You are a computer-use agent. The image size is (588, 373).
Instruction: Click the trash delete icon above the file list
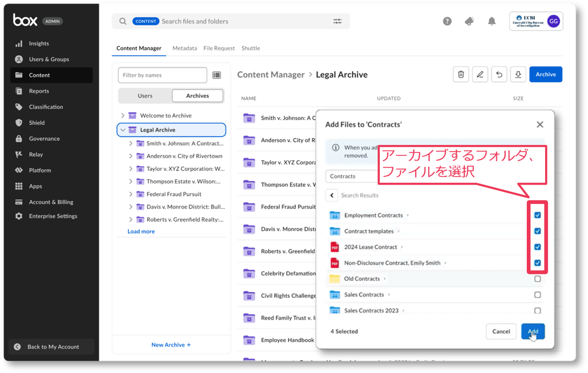click(x=461, y=74)
